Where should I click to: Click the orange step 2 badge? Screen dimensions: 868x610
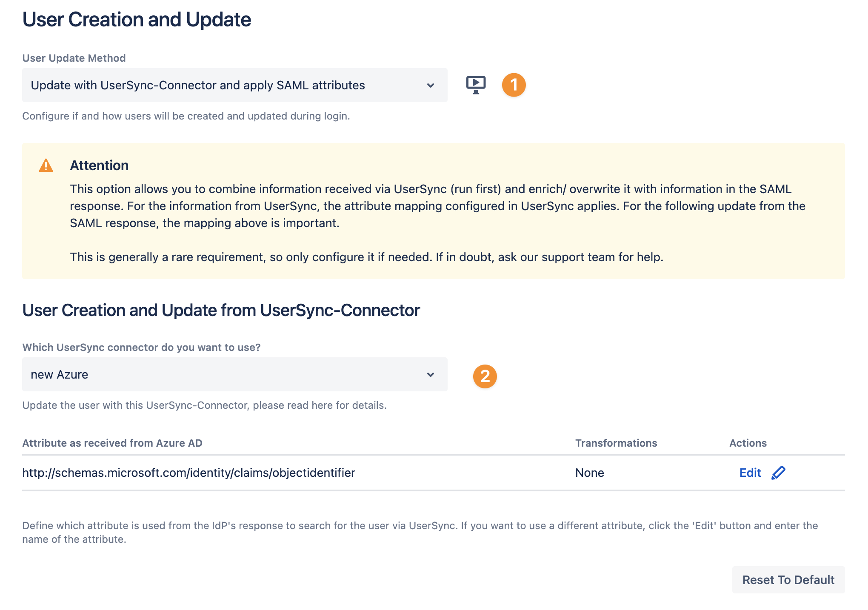tap(485, 376)
